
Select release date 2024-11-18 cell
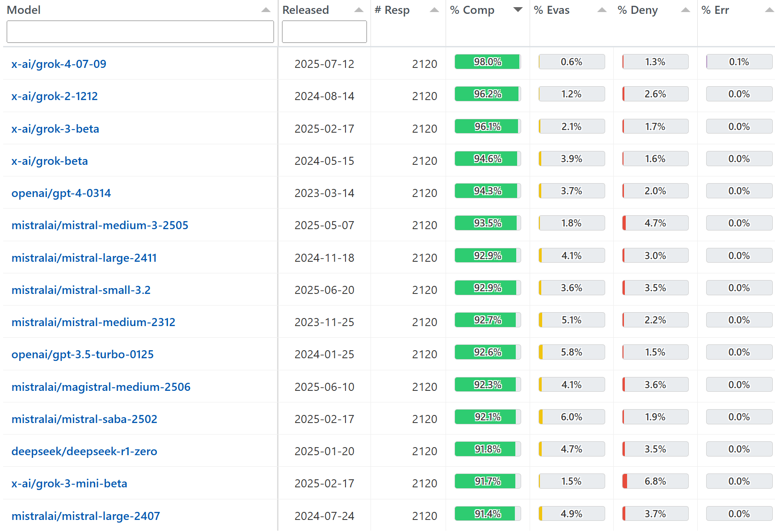point(324,258)
